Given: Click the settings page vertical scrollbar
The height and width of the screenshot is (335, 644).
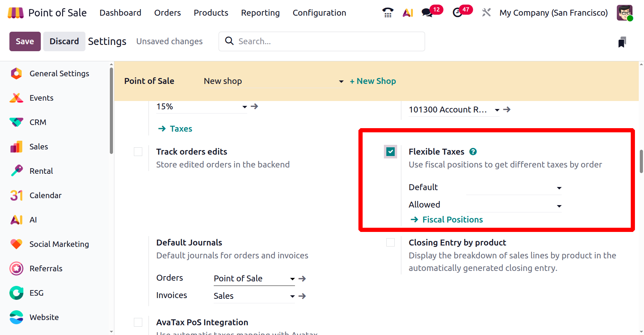Looking at the screenshot, I should [641, 162].
